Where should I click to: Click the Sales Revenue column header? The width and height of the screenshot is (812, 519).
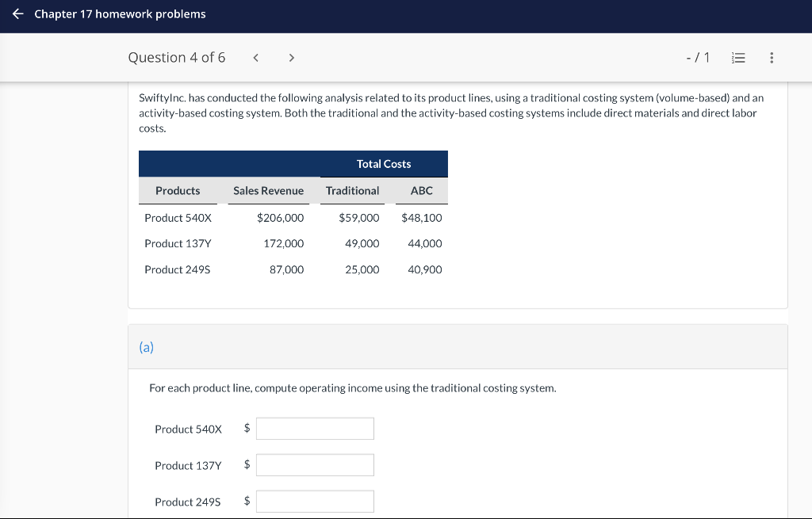(268, 191)
